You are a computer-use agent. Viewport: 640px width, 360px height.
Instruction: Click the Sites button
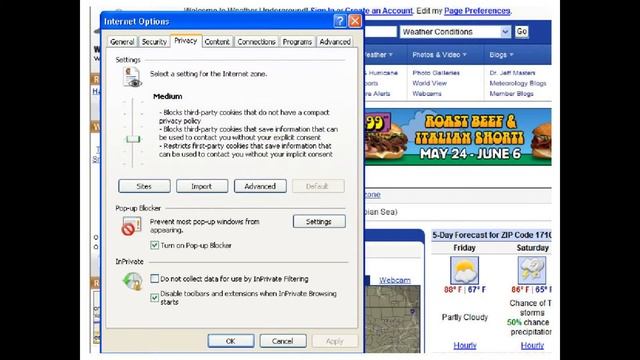[x=144, y=186]
